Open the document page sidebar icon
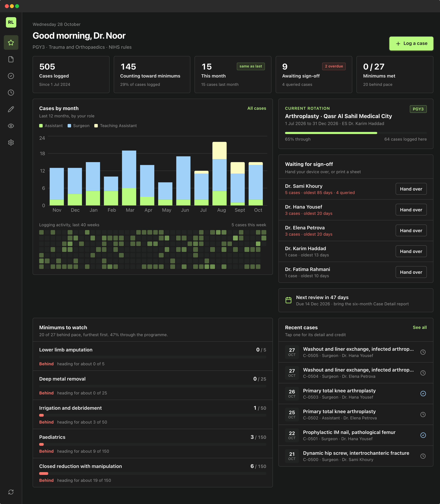Screen dimensions: 440x504 tap(11, 59)
